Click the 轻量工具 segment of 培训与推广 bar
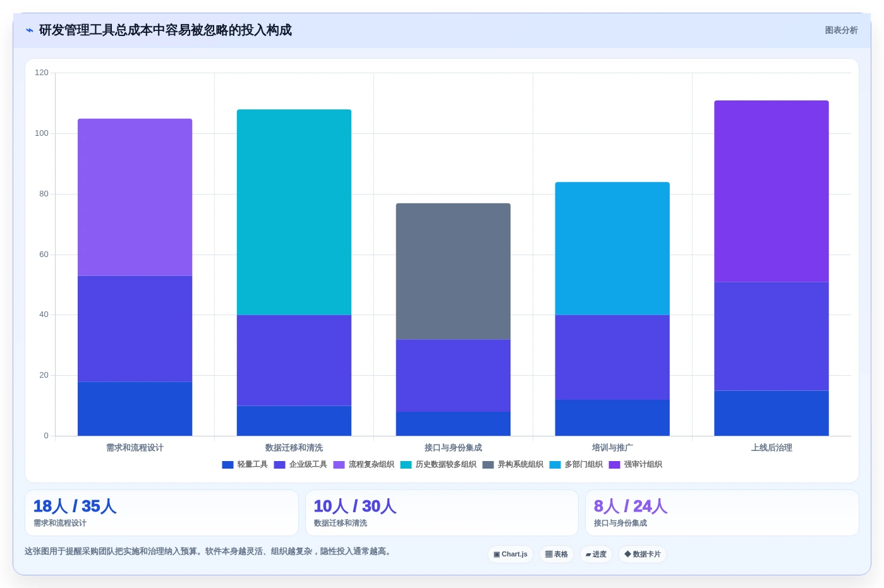The image size is (884, 588). tap(612, 417)
